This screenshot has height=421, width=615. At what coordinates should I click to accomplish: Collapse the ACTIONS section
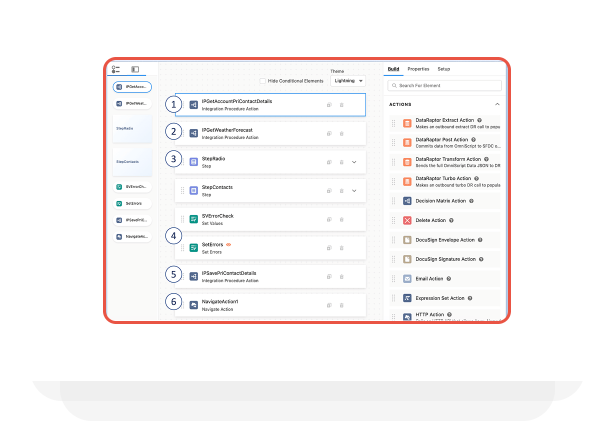coord(497,104)
